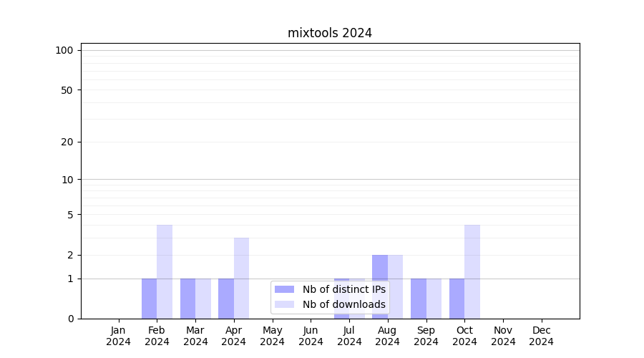Click the 'mixtools 2024' chart title

330,33
